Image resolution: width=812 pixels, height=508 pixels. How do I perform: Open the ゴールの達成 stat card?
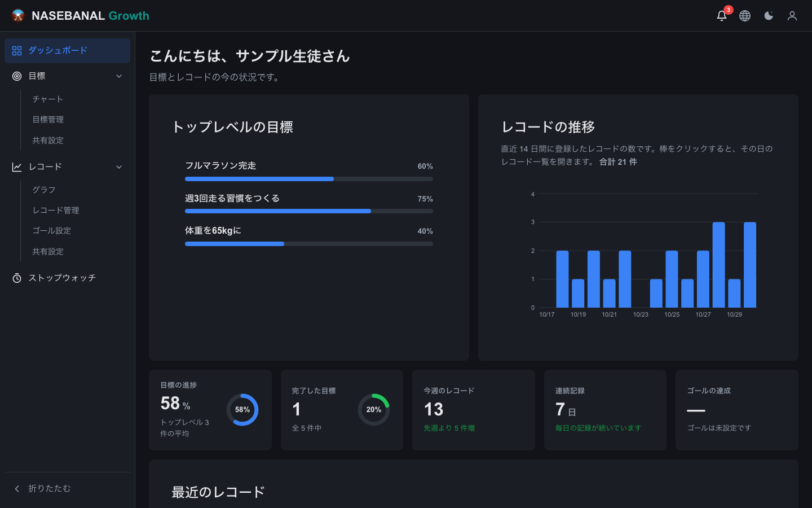[x=737, y=410]
